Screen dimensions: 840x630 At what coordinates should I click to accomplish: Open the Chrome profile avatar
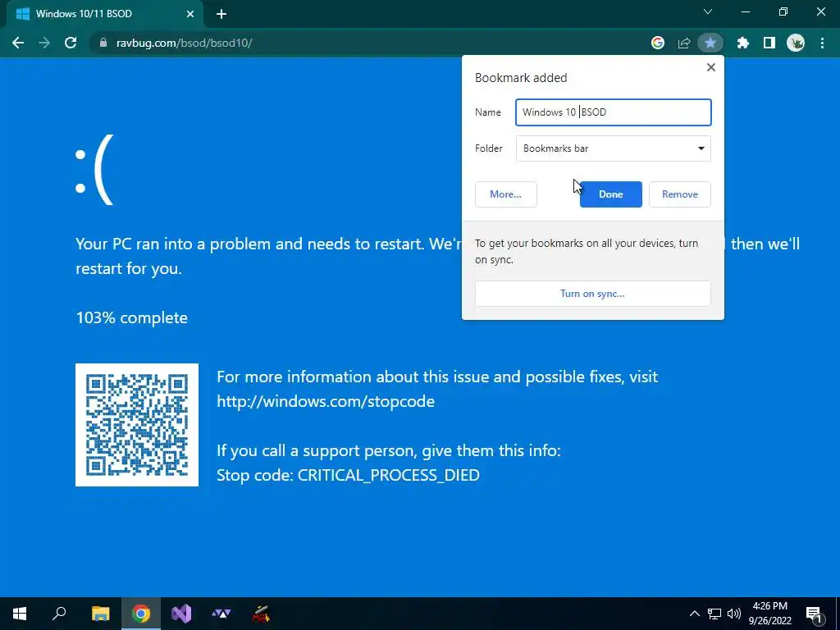coord(796,43)
